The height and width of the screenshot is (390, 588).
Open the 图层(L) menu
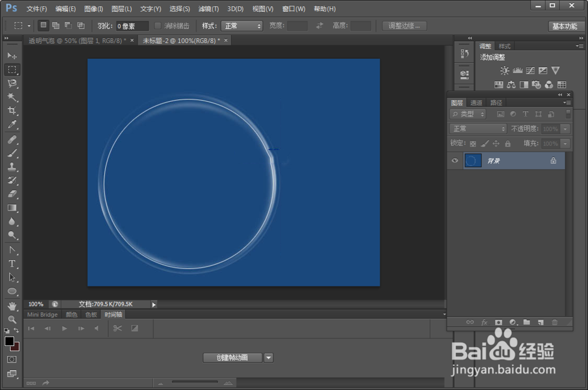point(122,9)
